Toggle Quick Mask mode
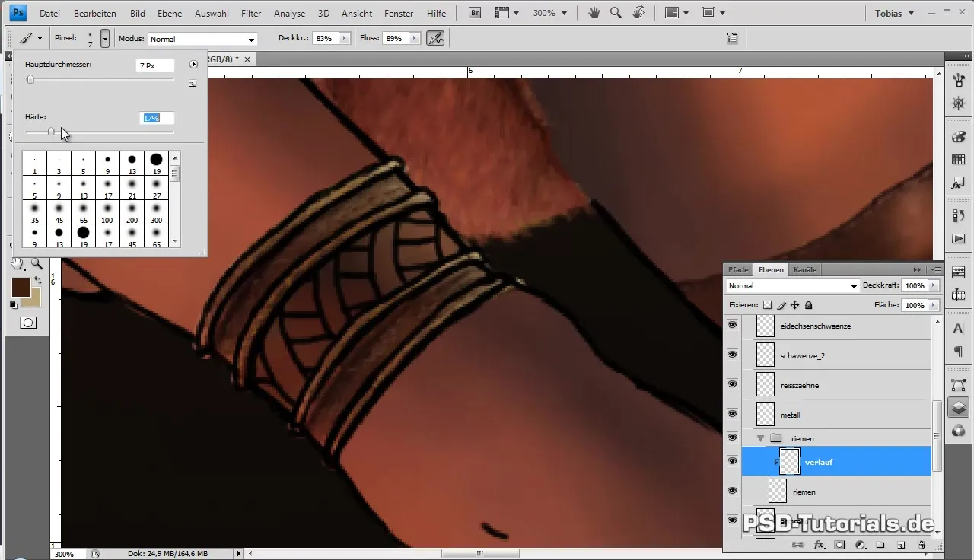974x560 pixels. (x=28, y=323)
